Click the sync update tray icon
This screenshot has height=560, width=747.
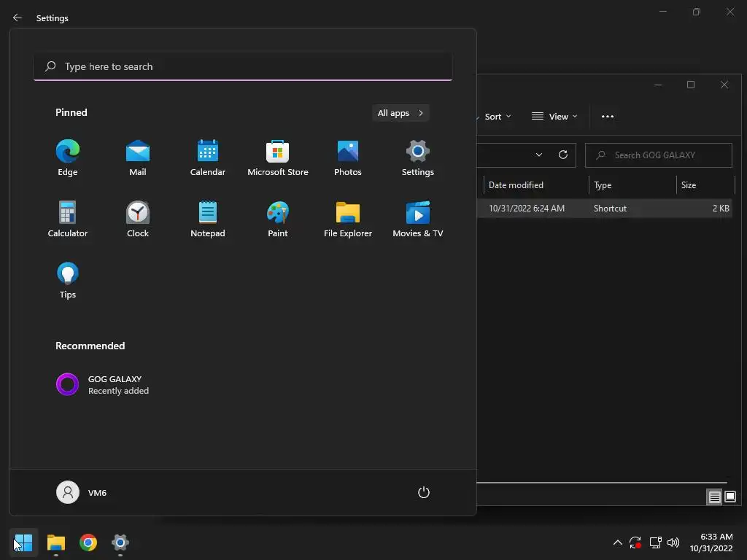635,542
